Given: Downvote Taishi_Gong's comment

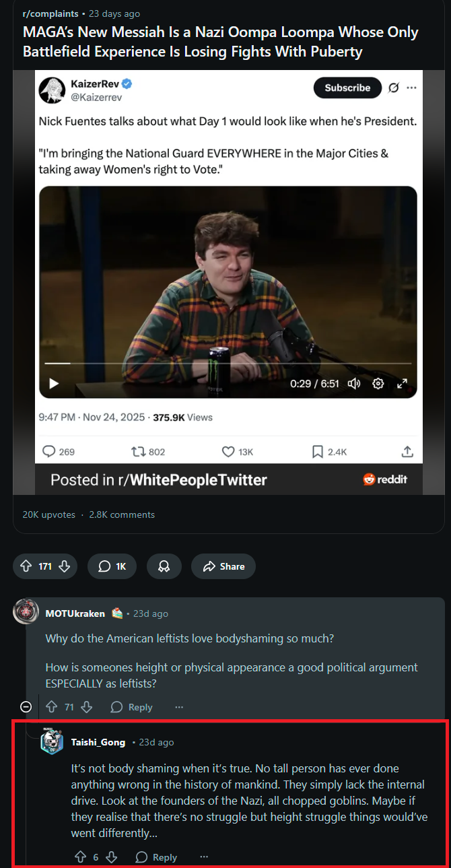Looking at the screenshot, I should [112, 857].
